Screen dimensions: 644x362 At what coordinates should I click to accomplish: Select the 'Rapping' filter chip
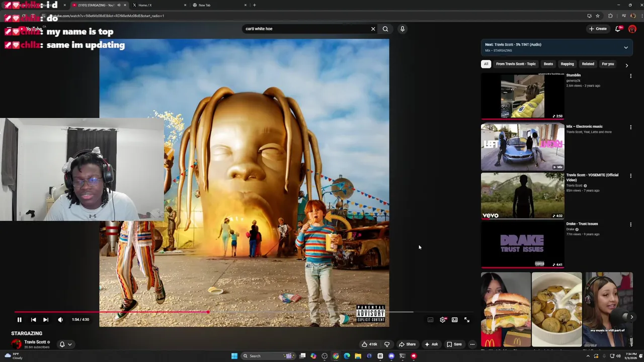567,64
